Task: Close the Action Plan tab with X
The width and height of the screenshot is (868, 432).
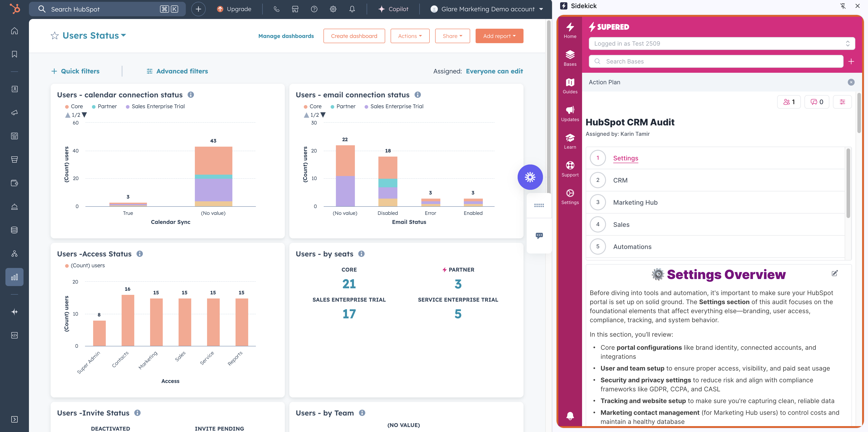Action: pos(851,82)
